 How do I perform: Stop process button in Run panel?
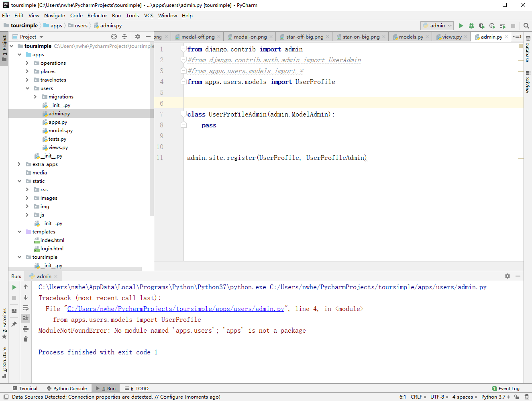pyautogui.click(x=14, y=298)
